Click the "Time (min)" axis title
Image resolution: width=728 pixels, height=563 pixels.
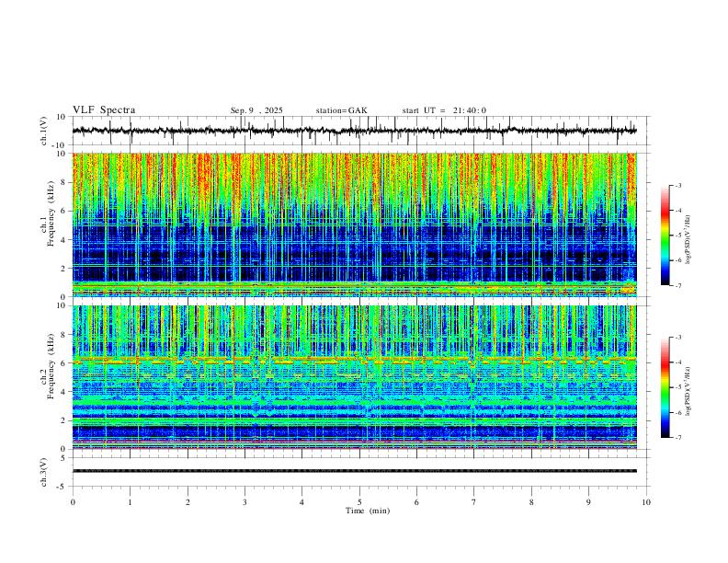(368, 511)
